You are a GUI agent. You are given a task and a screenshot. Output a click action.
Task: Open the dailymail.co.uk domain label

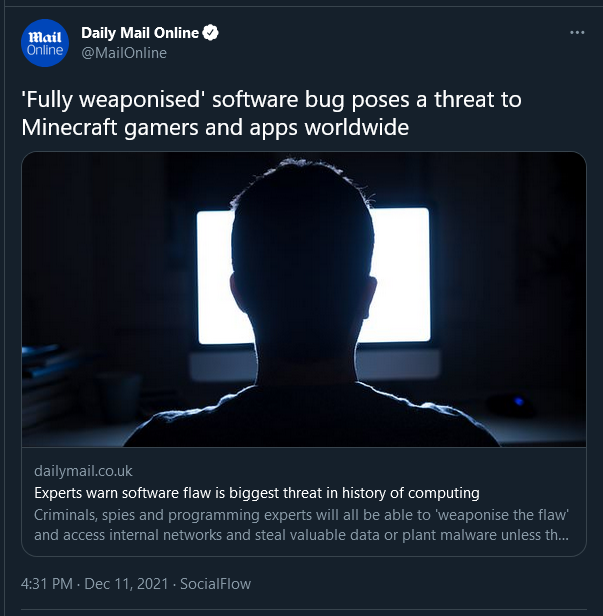click(x=83, y=471)
